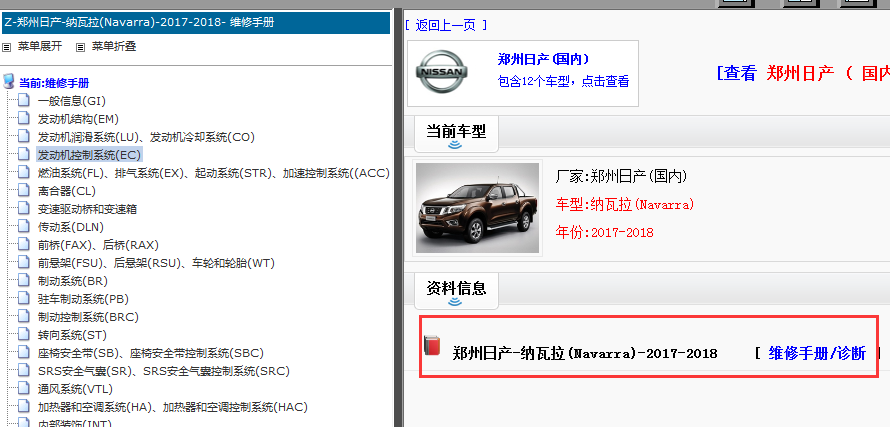Open 座椅安全带(SB) section

151,353
